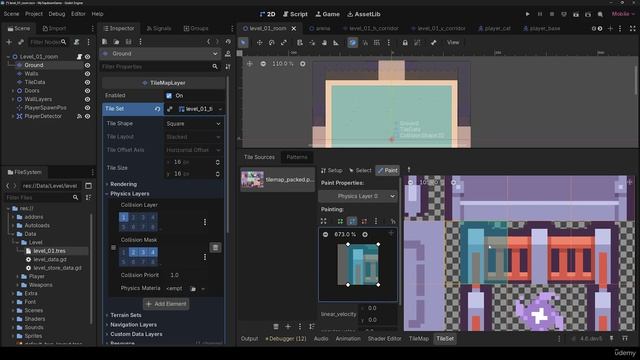This screenshot has height=360, width=640.
Task: Hide the Ground node
Action: click(x=87, y=65)
